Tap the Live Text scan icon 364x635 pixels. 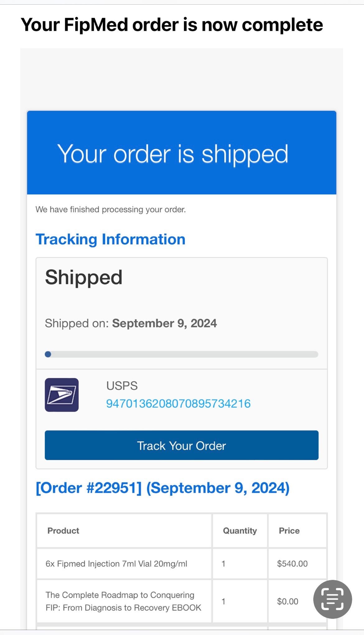point(332,599)
